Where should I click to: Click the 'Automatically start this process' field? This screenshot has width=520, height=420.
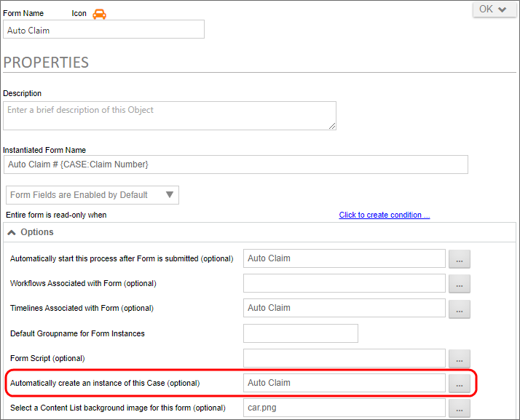tap(344, 258)
